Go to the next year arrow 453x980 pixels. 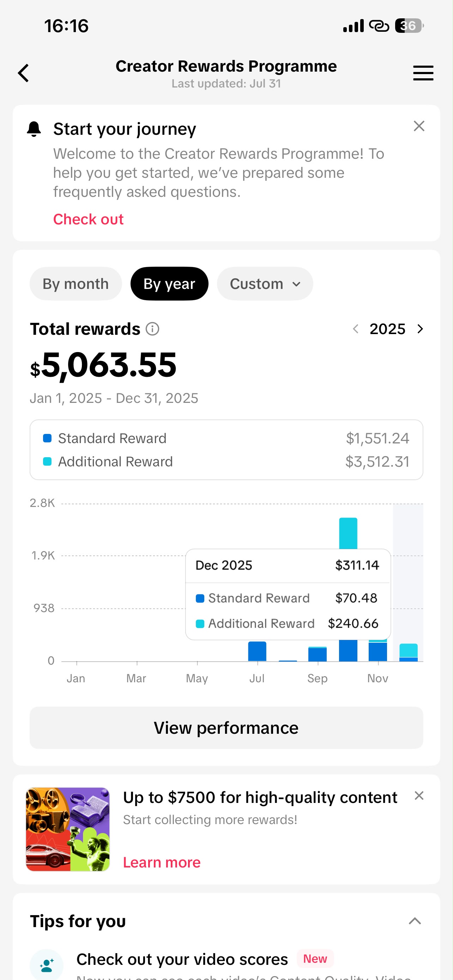420,329
